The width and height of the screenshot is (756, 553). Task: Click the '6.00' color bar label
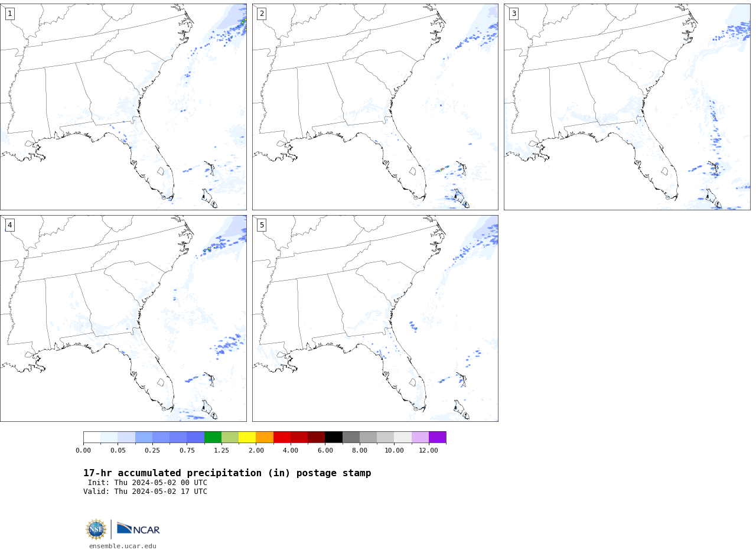coord(325,451)
